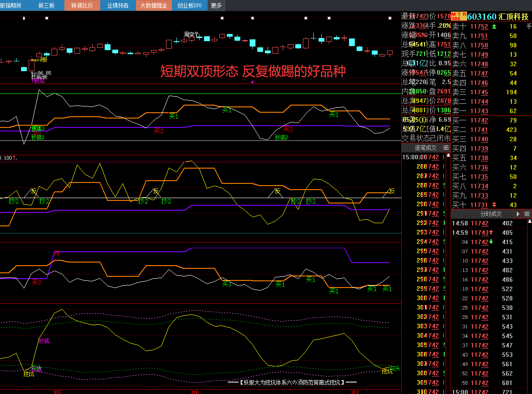
Task: Select the 卖一 11743 order row
Action: (491, 111)
